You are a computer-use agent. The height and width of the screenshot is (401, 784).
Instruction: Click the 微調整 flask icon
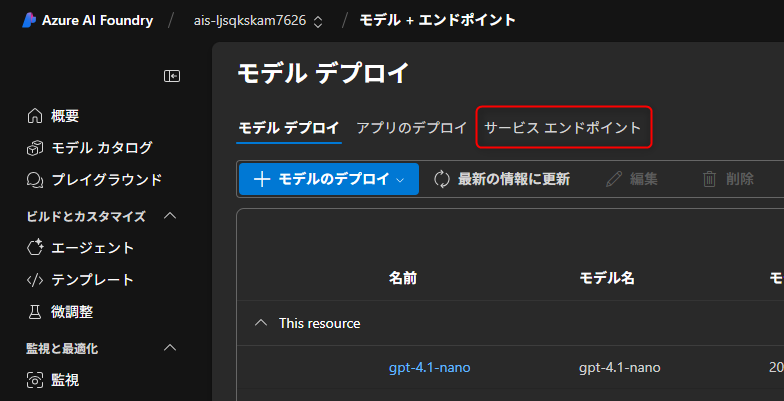(x=35, y=312)
